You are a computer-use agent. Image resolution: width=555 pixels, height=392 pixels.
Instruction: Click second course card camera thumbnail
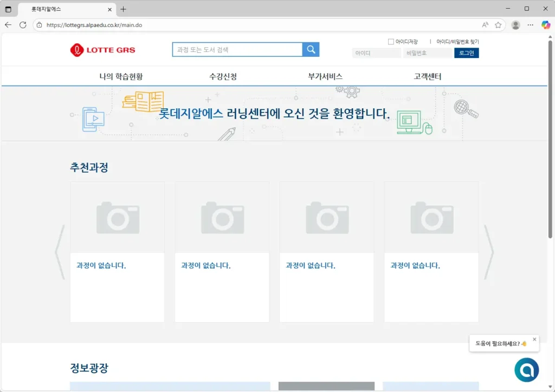click(222, 217)
